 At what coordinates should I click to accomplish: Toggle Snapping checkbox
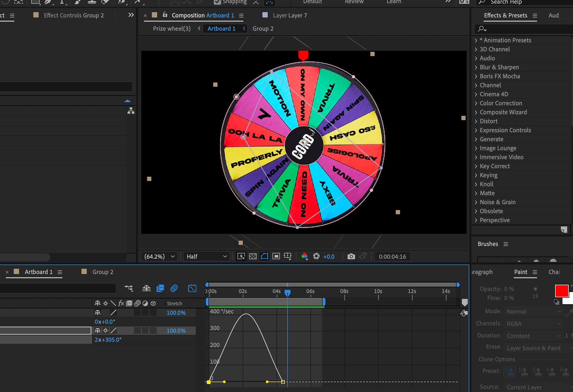tap(218, 2)
